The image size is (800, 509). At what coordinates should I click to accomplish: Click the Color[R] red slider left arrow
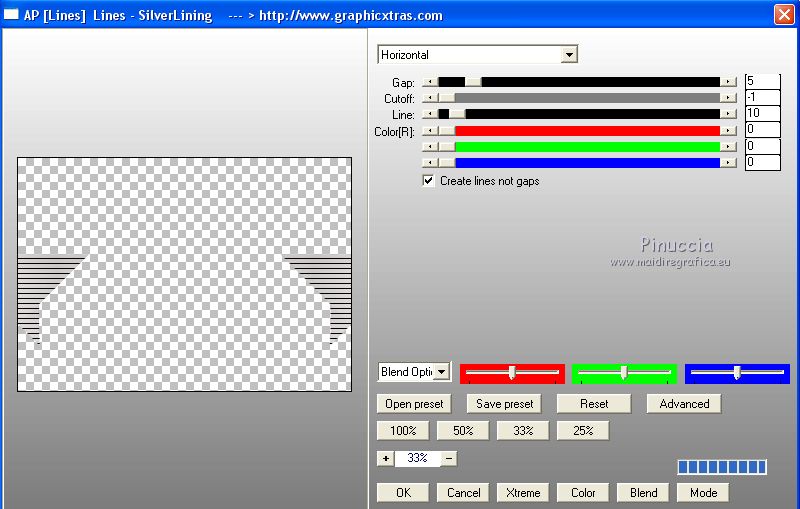430,131
